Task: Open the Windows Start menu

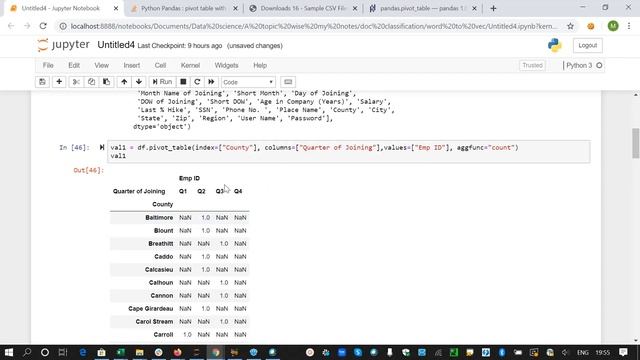Action: point(9,352)
